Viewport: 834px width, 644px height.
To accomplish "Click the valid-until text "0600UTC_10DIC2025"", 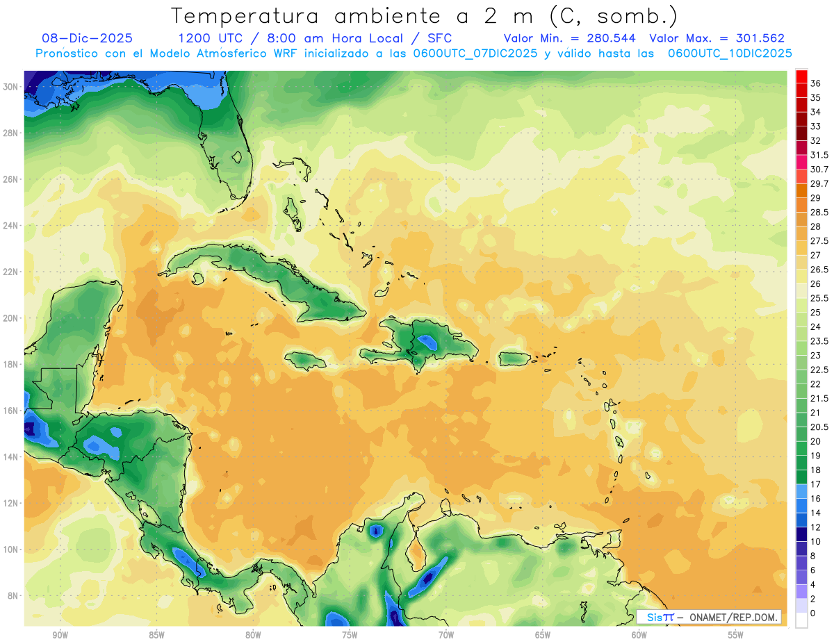I will point(730,53).
